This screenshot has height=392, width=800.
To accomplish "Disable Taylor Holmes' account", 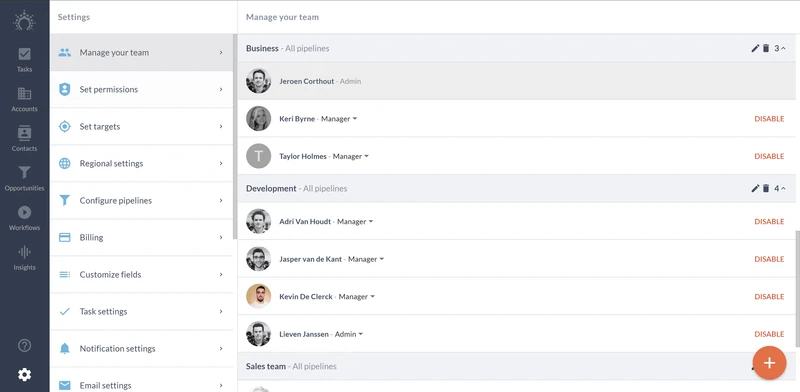I will pos(769,156).
